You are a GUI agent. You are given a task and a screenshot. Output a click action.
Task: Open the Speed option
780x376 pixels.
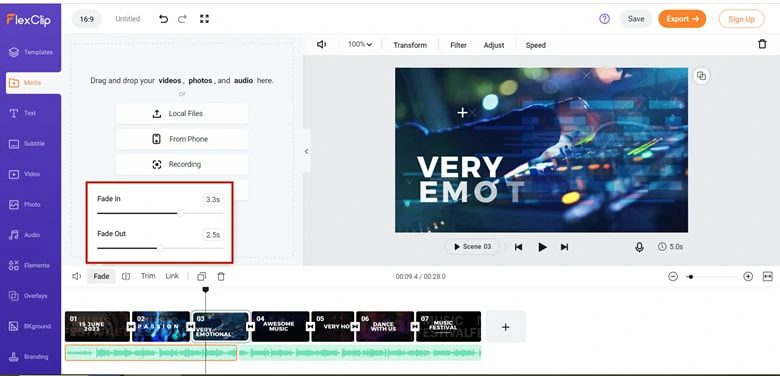pyautogui.click(x=536, y=45)
